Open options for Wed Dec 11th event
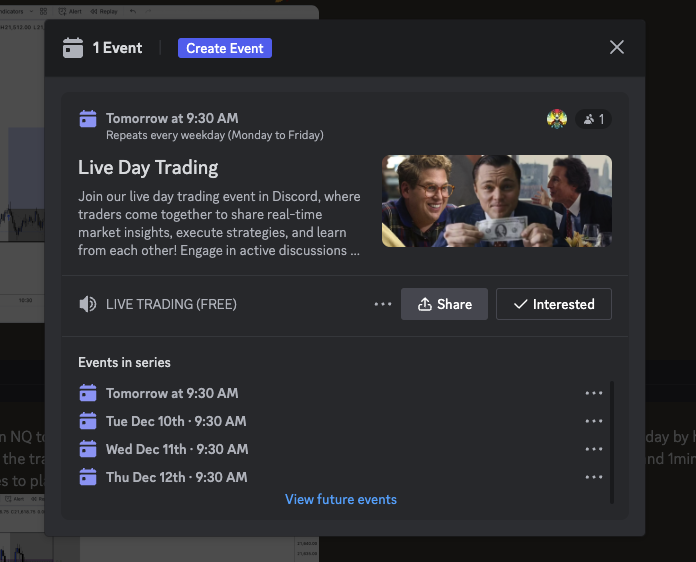The image size is (696, 562). click(x=593, y=449)
